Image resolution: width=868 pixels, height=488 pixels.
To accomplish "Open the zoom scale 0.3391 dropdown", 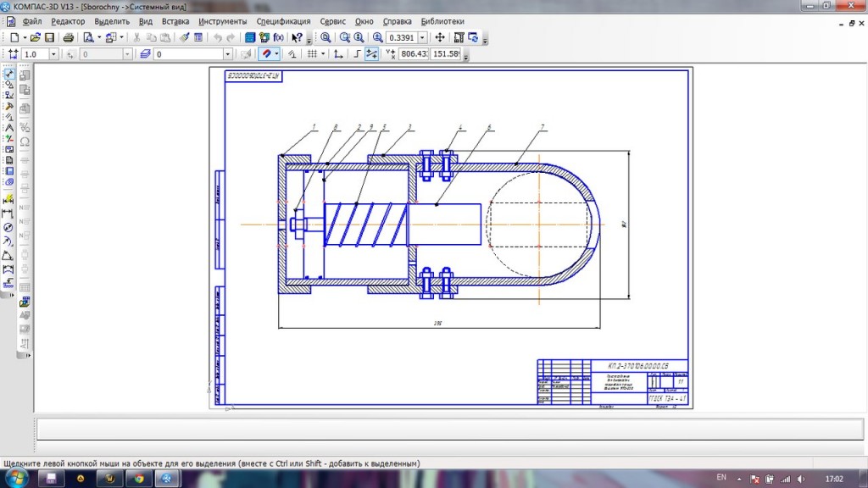I will tap(422, 37).
